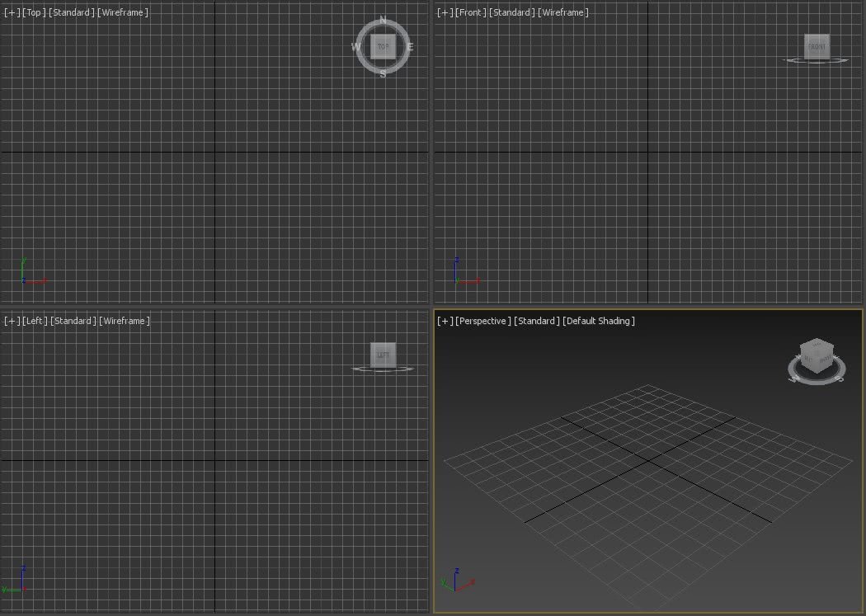The image size is (866, 616).
Task: Open the [Default Shading] menu in Perspective viewport
Action: coord(599,321)
